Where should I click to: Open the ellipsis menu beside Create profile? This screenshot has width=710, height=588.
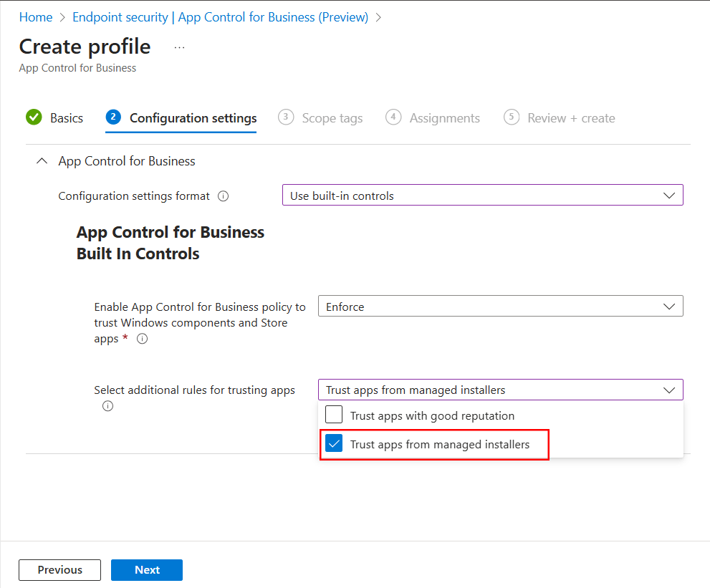coord(179,47)
